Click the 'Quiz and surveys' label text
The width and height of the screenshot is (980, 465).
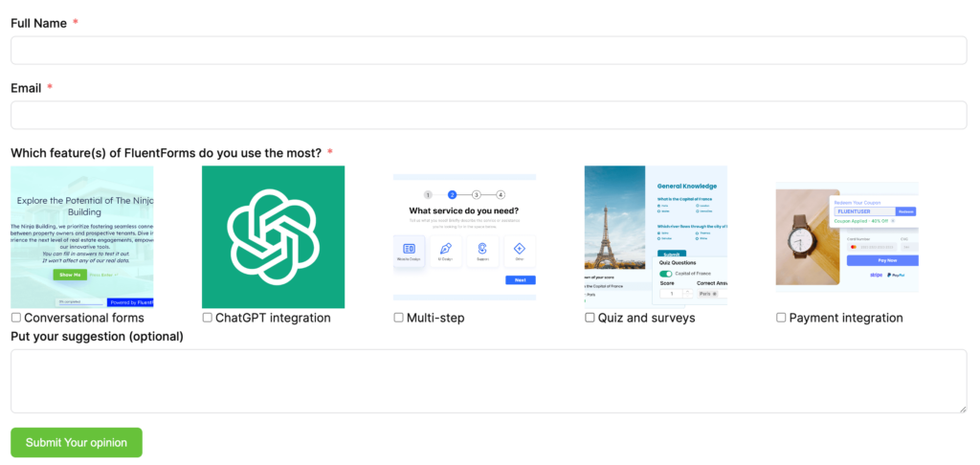click(x=646, y=318)
